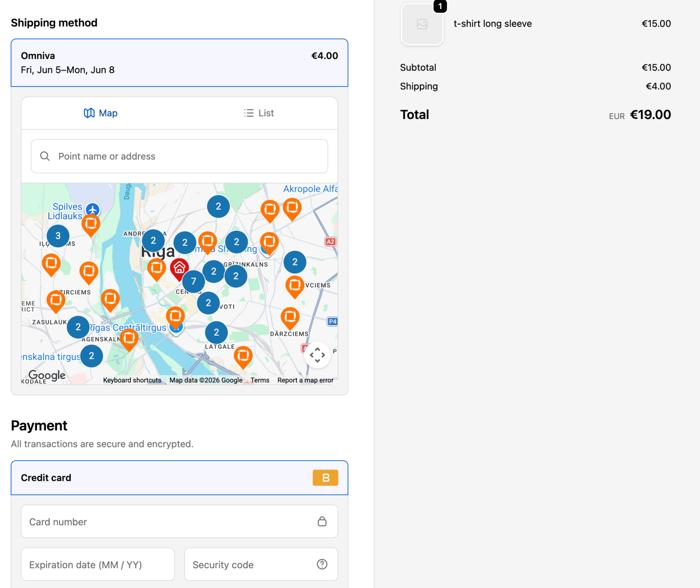Click the orange parcel marker below Spilves Lidlauks
The width and height of the screenshot is (700, 588).
click(x=91, y=225)
